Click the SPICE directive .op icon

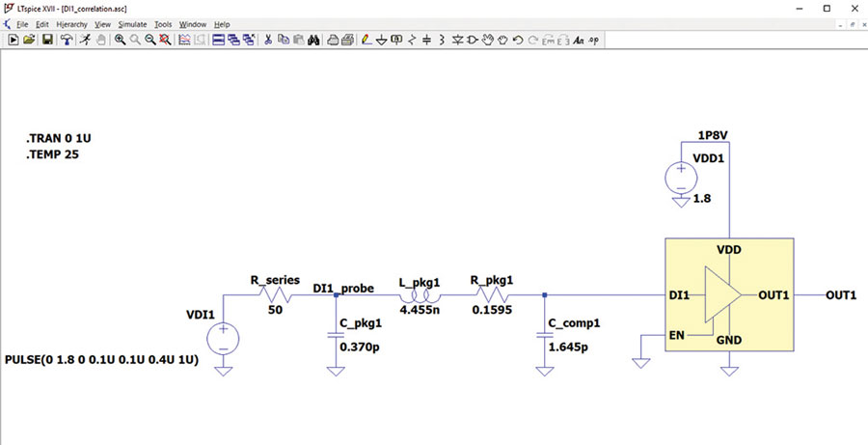[x=593, y=40]
